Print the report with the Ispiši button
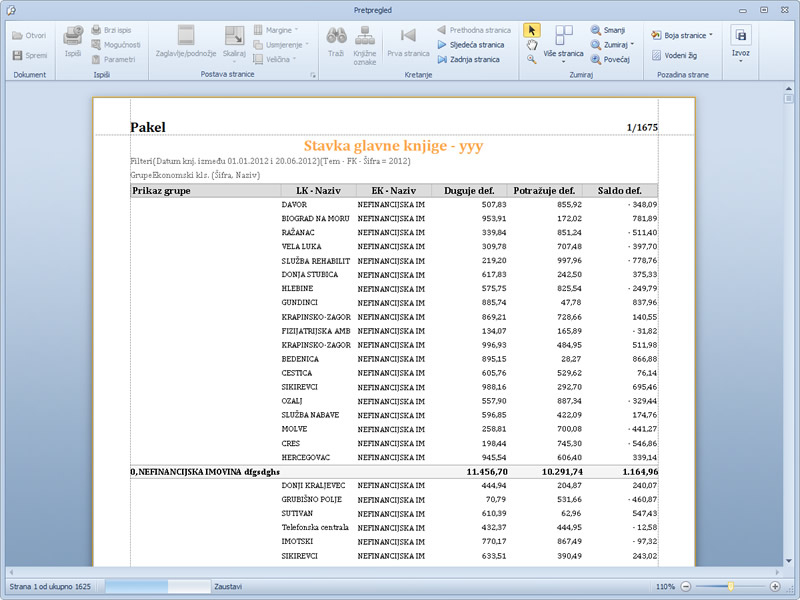800x600 pixels. click(x=73, y=41)
